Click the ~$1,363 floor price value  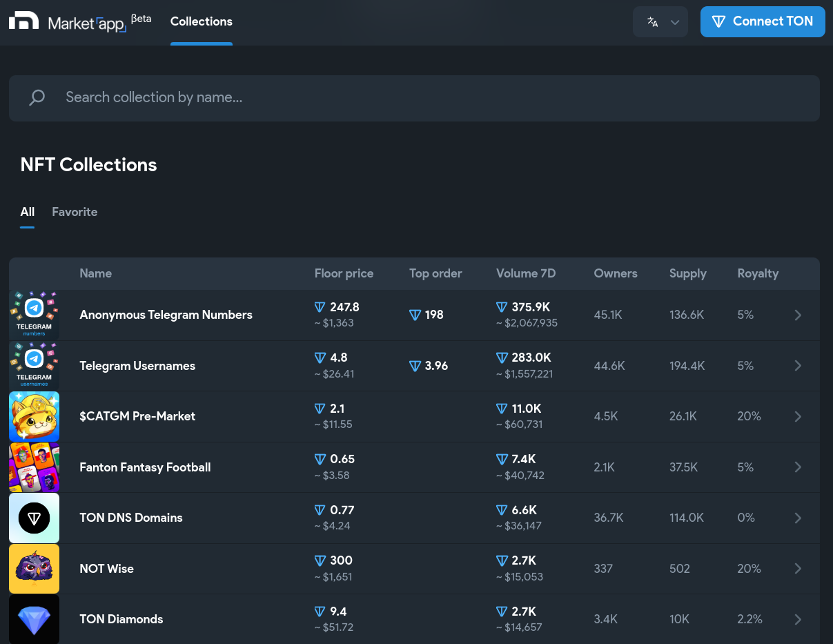(334, 323)
